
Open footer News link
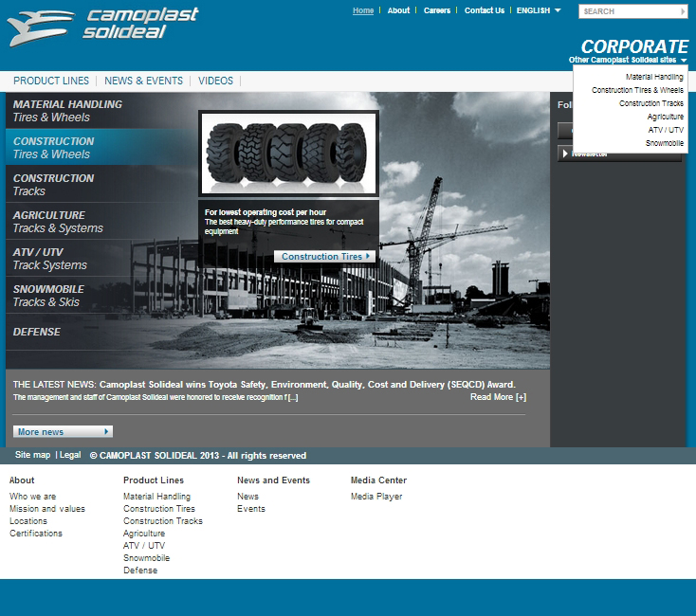click(247, 497)
